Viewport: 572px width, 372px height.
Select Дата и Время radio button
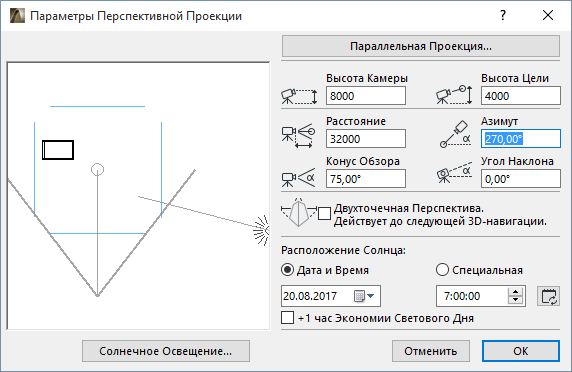[287, 270]
